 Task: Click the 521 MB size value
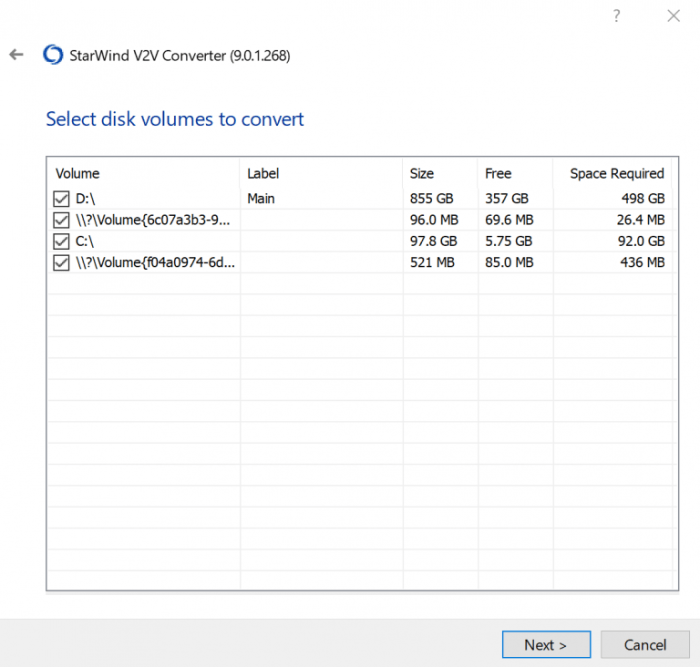point(432,263)
